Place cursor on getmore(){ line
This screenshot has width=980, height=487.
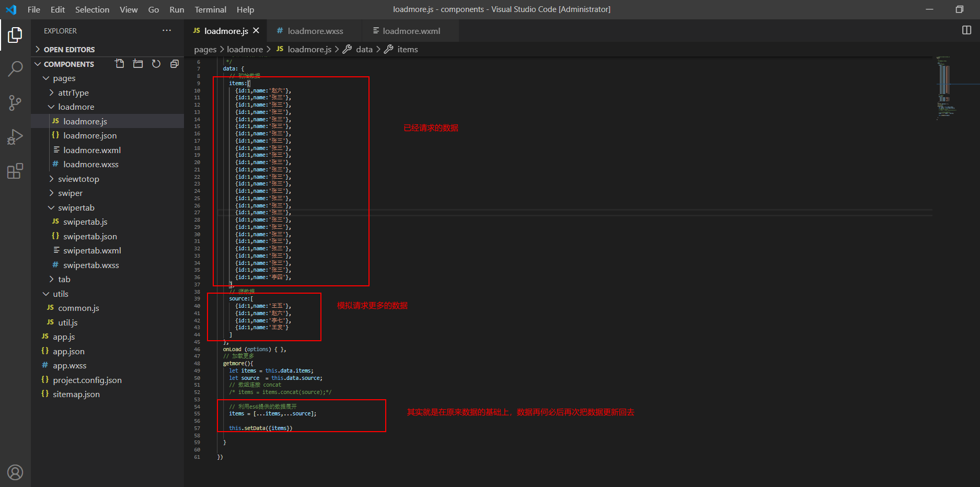[238, 364]
